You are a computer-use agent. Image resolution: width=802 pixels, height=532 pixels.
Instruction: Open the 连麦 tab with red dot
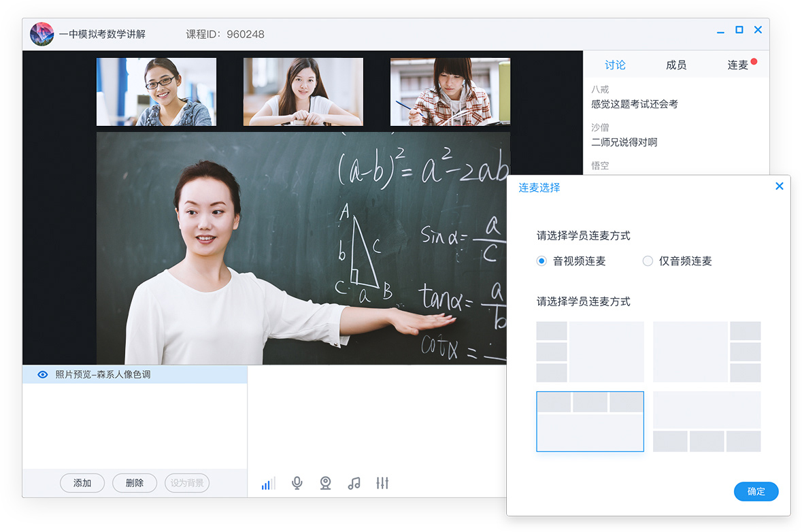click(x=738, y=65)
